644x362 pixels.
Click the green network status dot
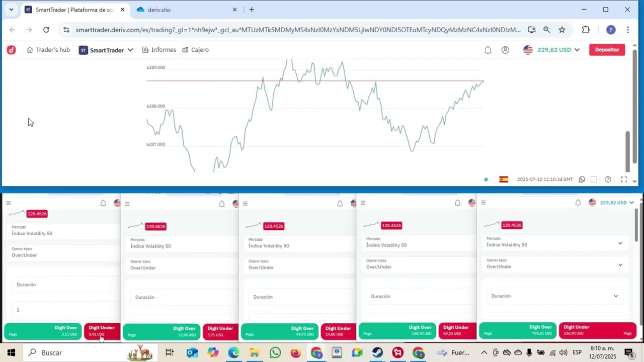pos(486,179)
